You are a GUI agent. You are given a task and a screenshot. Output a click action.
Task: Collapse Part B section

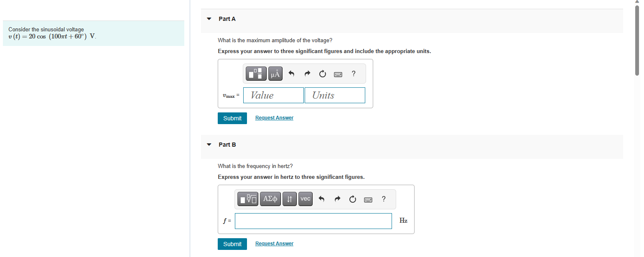209,145
